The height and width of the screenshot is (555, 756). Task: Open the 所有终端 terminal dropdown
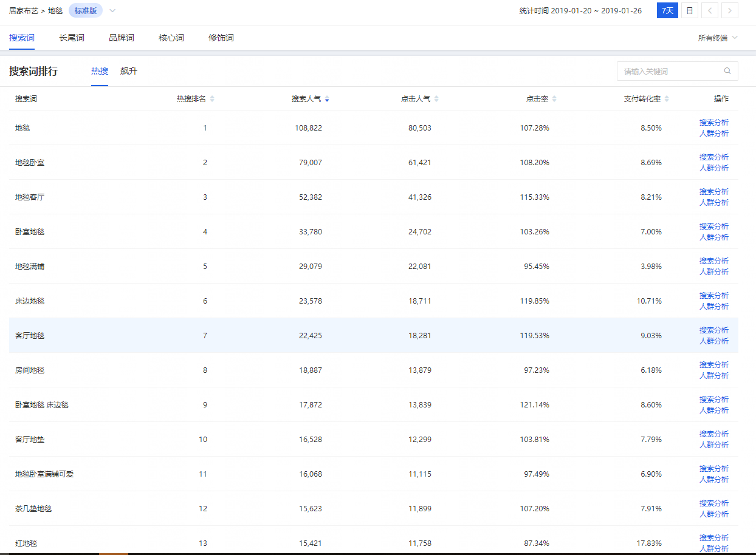tap(718, 38)
